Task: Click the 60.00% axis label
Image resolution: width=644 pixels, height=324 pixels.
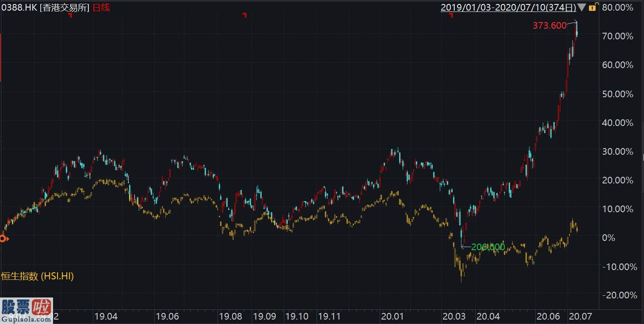Action: [617, 65]
